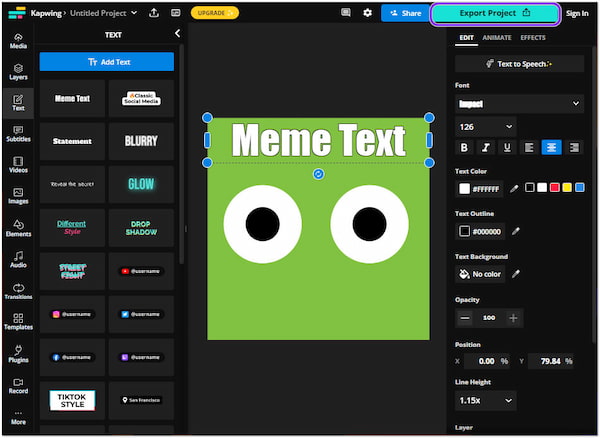Click the rotate handle below the text box

pyautogui.click(x=318, y=174)
